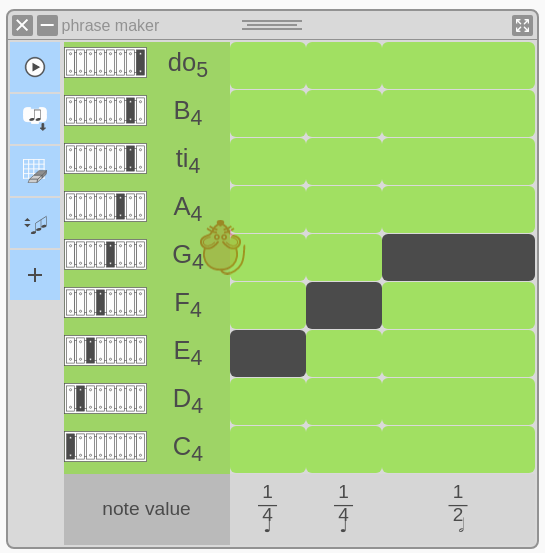Click the save/export notes icon
Image resolution: width=545 pixels, height=553 pixels.
(35, 119)
